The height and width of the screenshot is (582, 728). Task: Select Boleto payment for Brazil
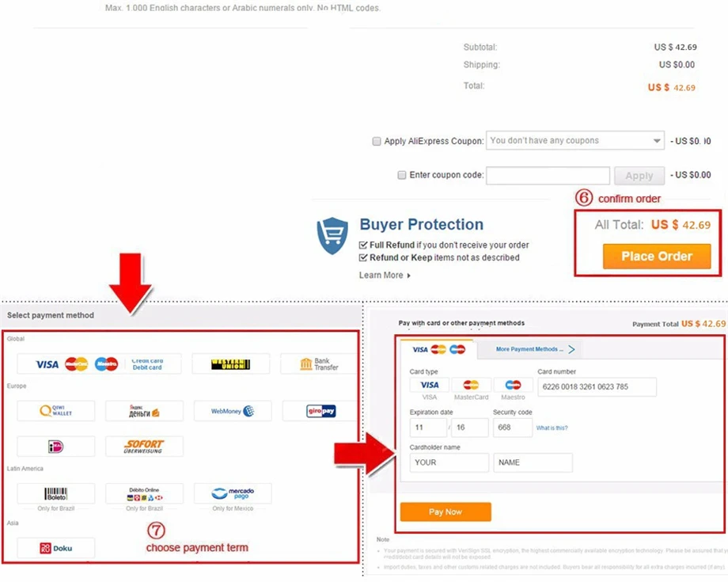(x=55, y=493)
